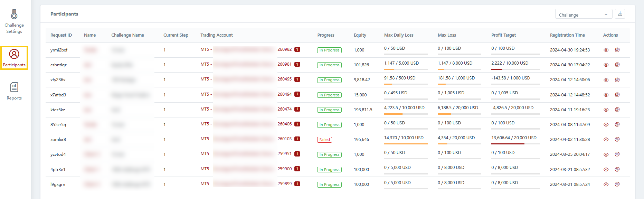Open the Reports section
The height and width of the screenshot is (199, 644).
pyautogui.click(x=14, y=91)
